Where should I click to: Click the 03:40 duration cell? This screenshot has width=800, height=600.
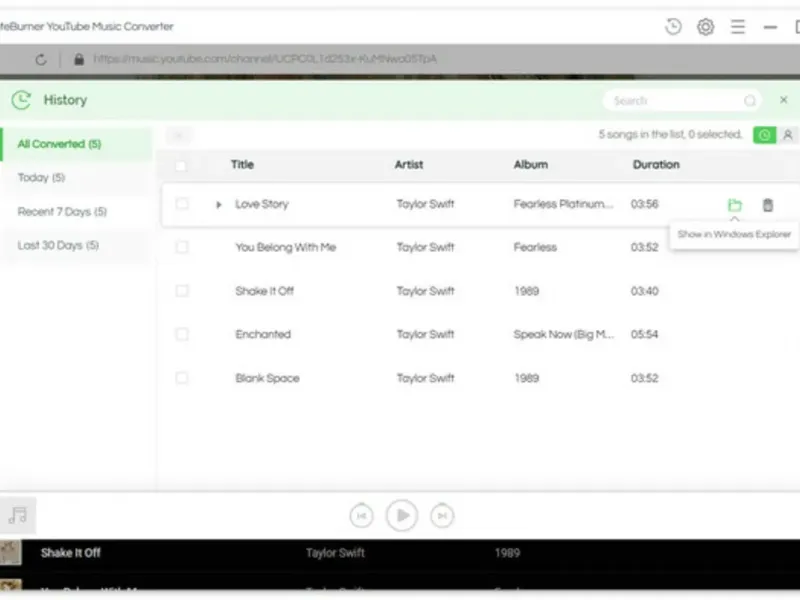tap(644, 291)
